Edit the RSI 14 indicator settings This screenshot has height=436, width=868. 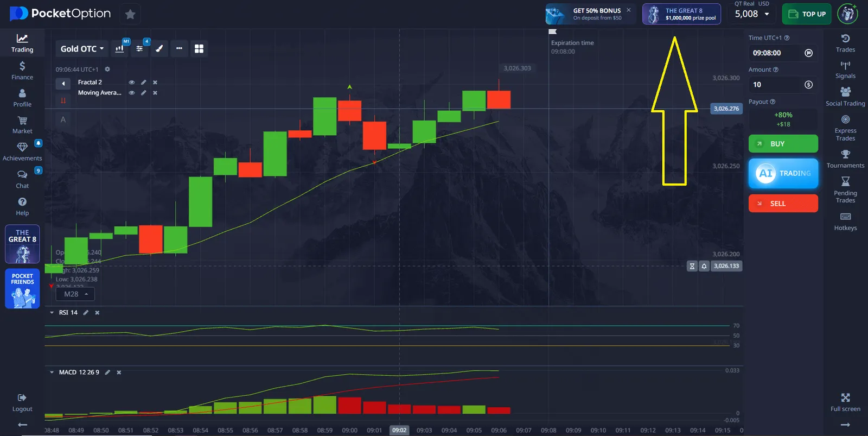coord(86,313)
